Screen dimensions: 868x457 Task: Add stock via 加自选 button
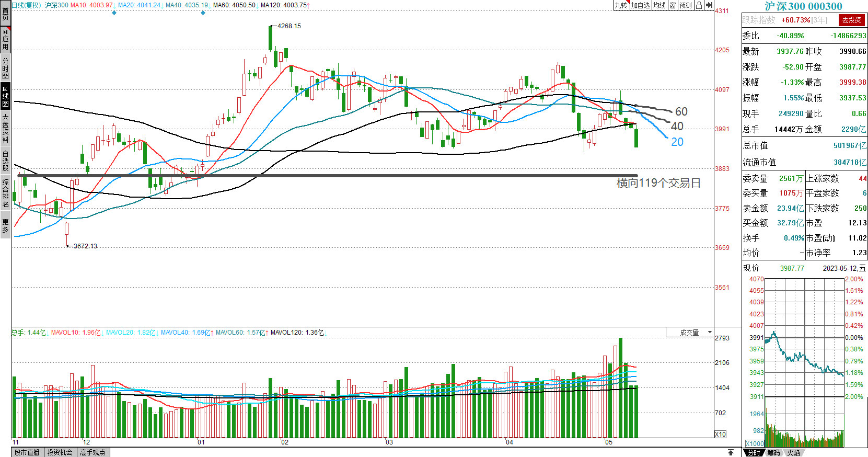(x=640, y=5)
